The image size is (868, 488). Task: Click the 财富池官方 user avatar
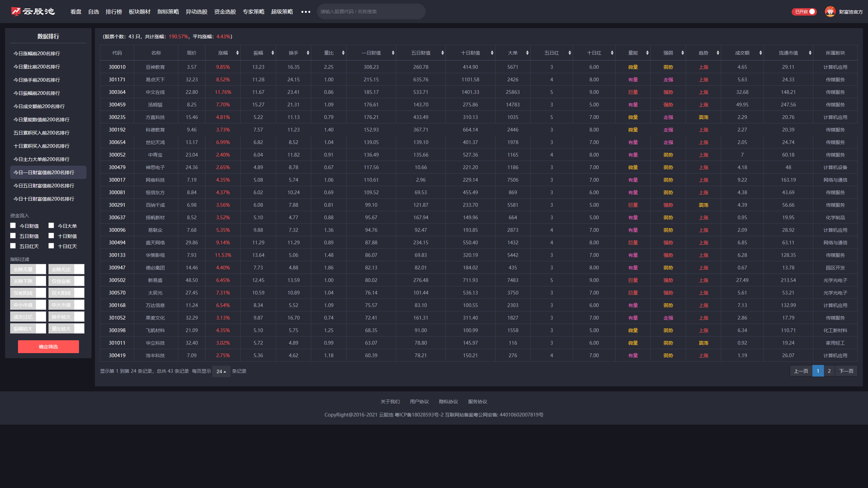coord(830,12)
